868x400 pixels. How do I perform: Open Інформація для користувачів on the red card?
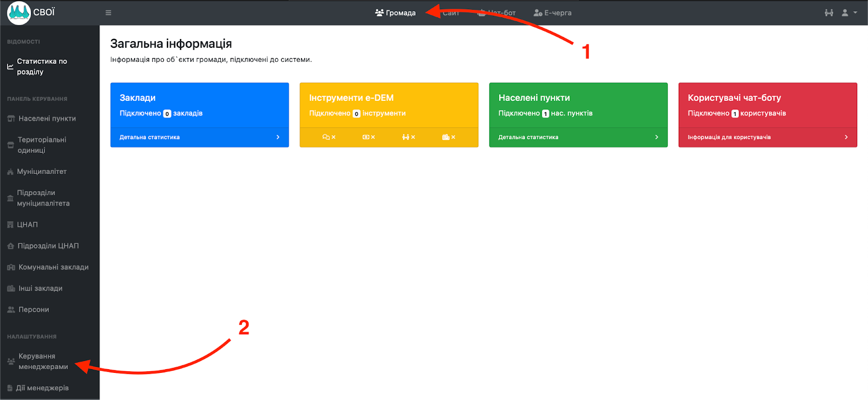729,137
